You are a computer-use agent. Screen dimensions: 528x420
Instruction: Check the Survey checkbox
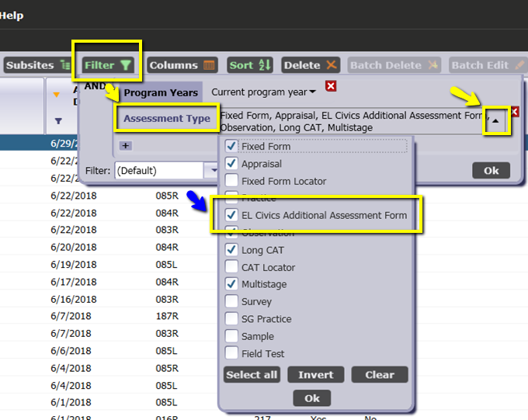pyautogui.click(x=231, y=301)
